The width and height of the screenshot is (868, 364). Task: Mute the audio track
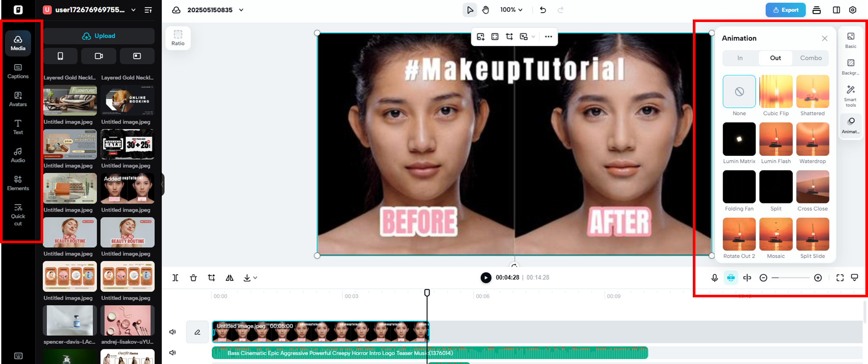[173, 353]
